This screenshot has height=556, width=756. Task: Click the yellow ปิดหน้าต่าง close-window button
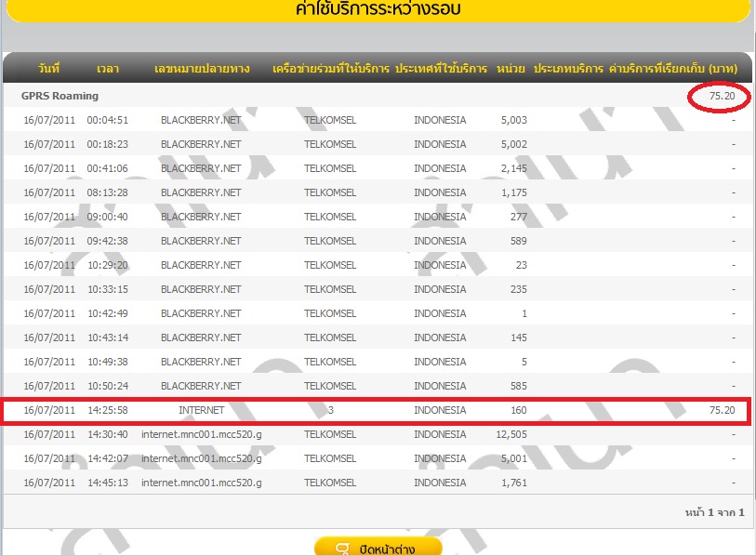378,548
